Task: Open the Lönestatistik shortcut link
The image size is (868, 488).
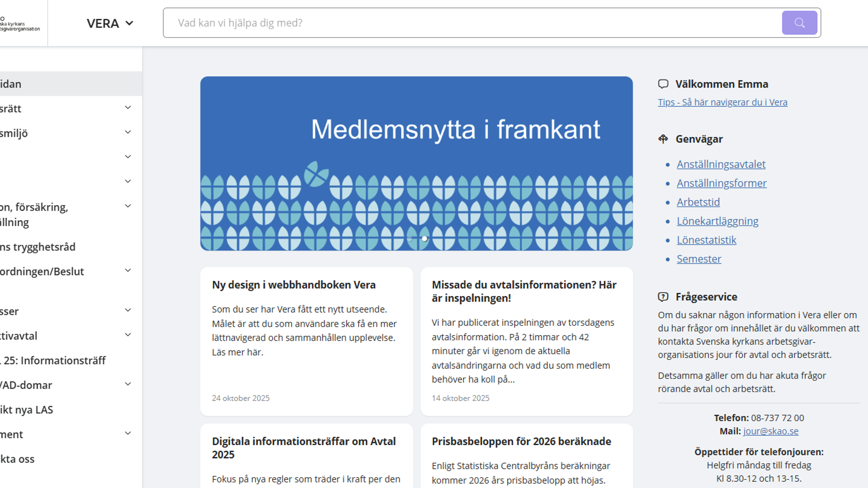Action: [706, 240]
